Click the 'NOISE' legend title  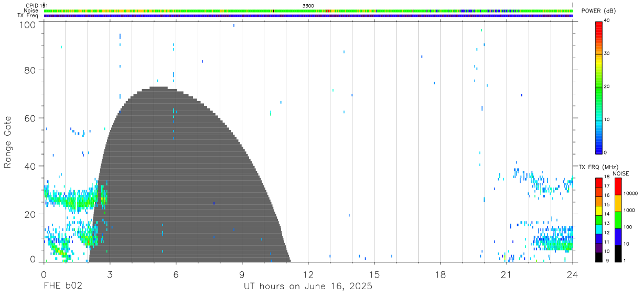621,173
